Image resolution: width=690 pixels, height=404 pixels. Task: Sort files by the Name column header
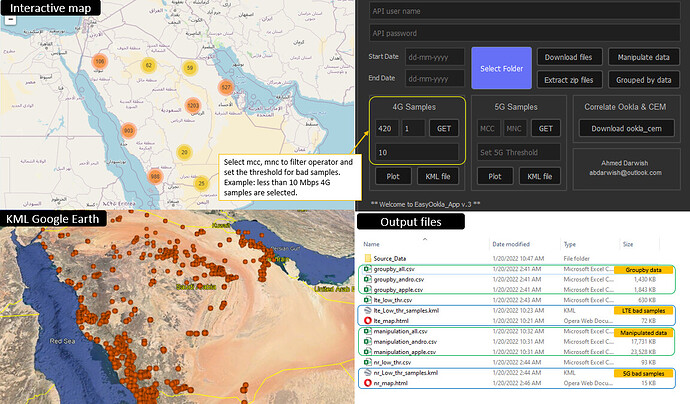(371, 244)
